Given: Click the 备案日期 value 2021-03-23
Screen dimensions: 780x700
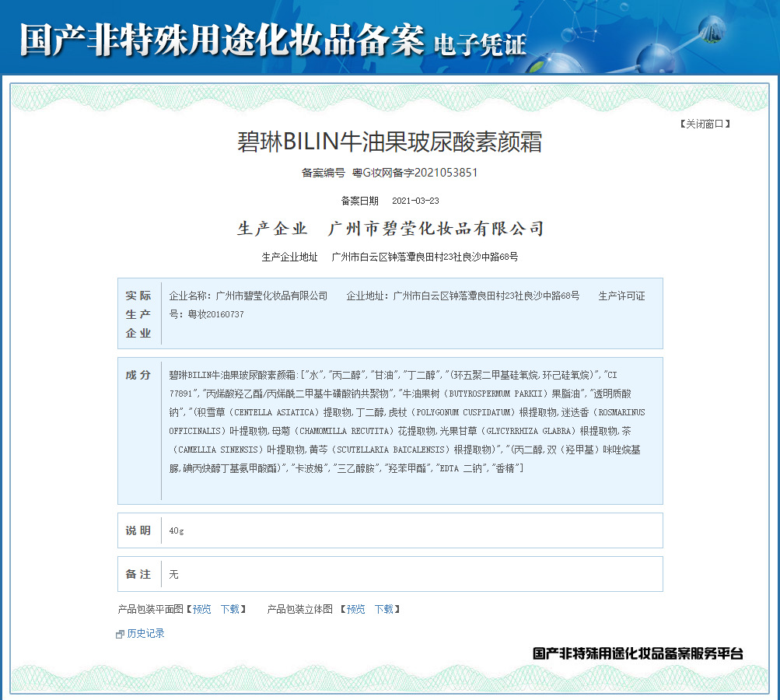Looking at the screenshot, I should (x=415, y=201).
